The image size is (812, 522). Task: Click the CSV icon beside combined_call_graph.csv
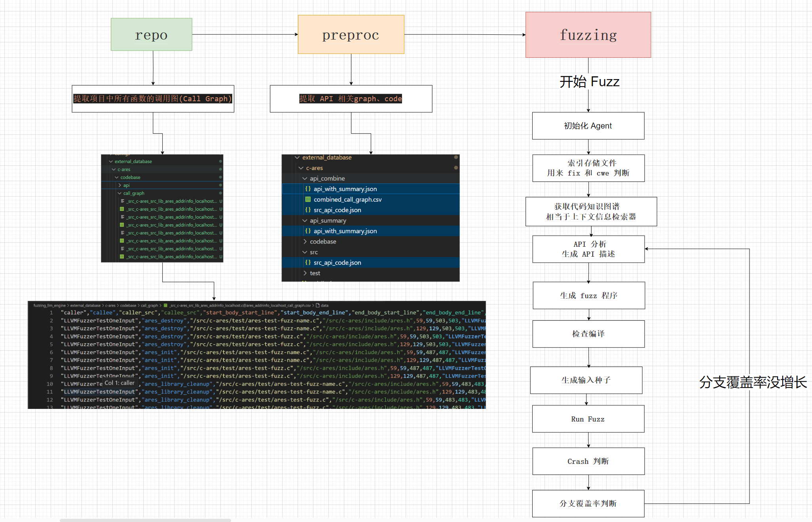pyautogui.click(x=308, y=199)
